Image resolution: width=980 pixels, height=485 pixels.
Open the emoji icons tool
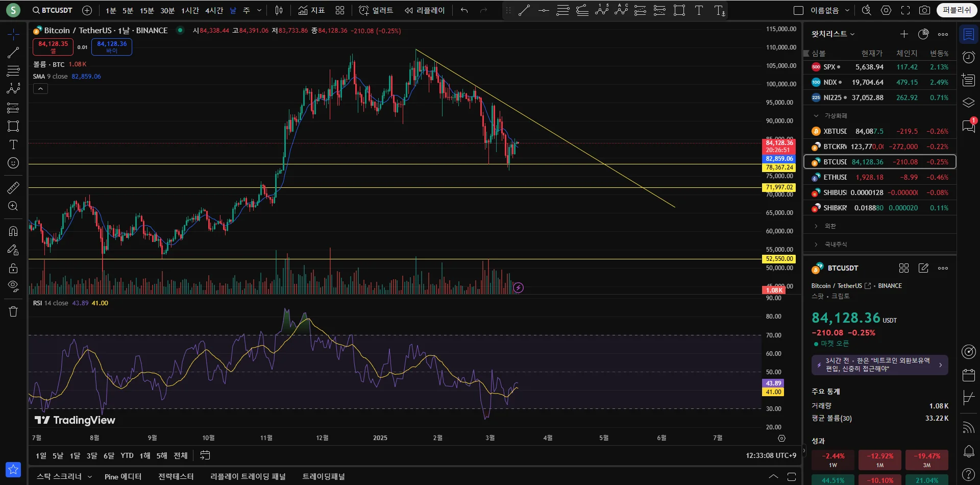[x=13, y=163]
